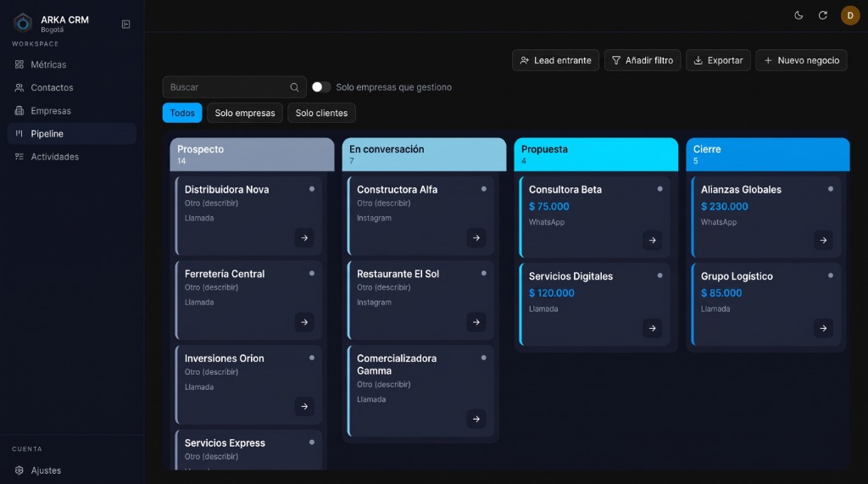Select Pipeline in the sidebar
Viewport: 868px width, 484px height.
click(72, 133)
